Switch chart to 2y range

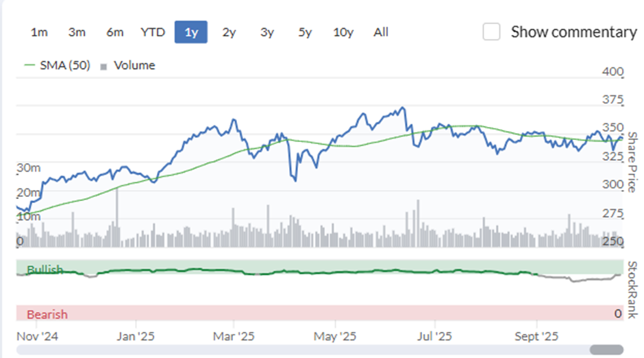pos(230,32)
